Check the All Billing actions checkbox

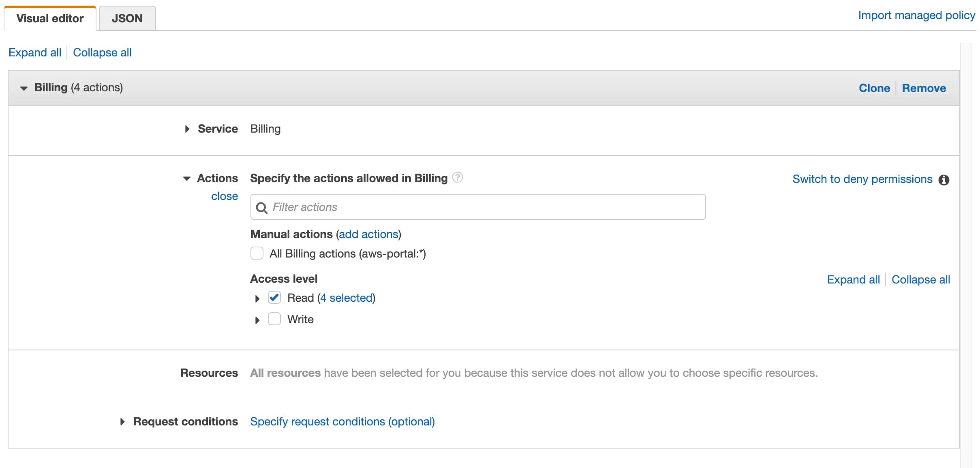257,253
